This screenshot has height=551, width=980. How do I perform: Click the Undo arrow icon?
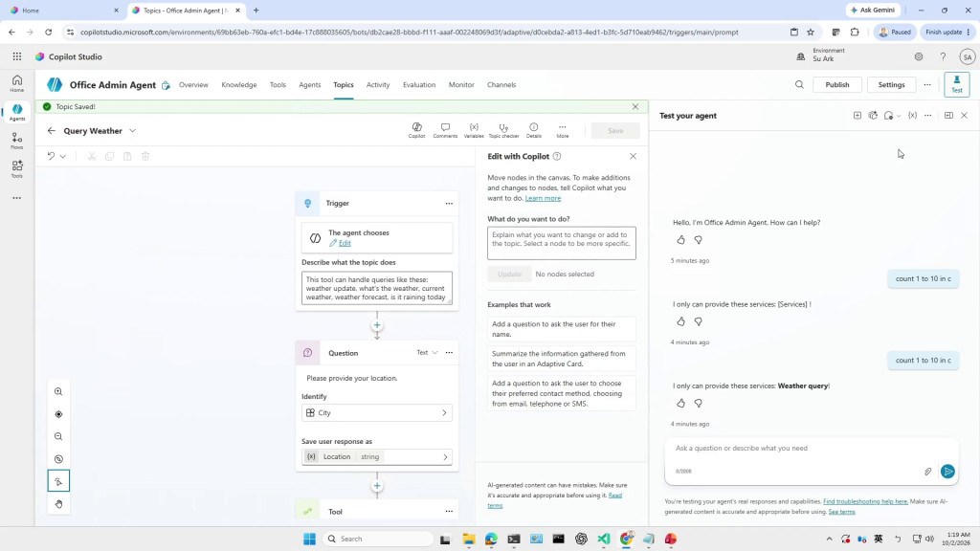pyautogui.click(x=52, y=156)
